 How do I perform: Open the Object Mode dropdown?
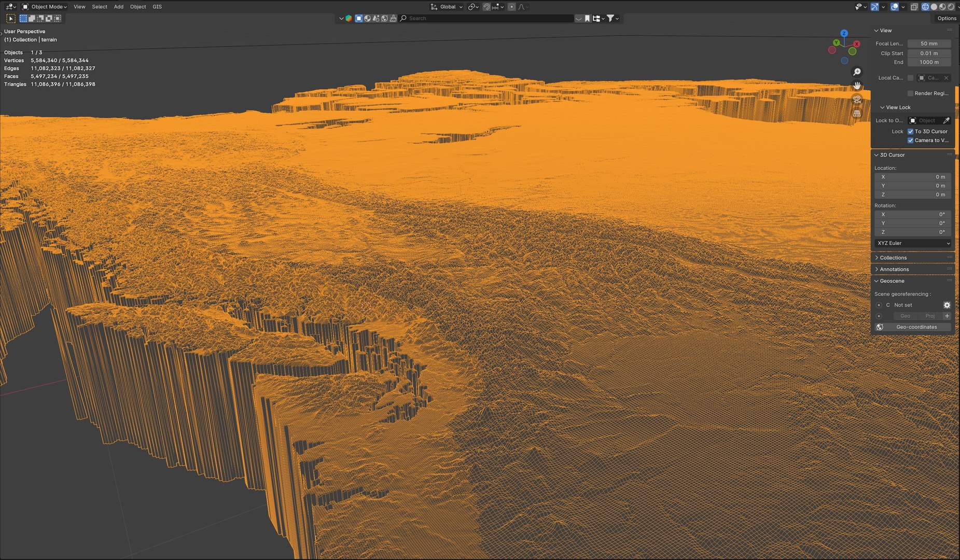[x=44, y=7]
